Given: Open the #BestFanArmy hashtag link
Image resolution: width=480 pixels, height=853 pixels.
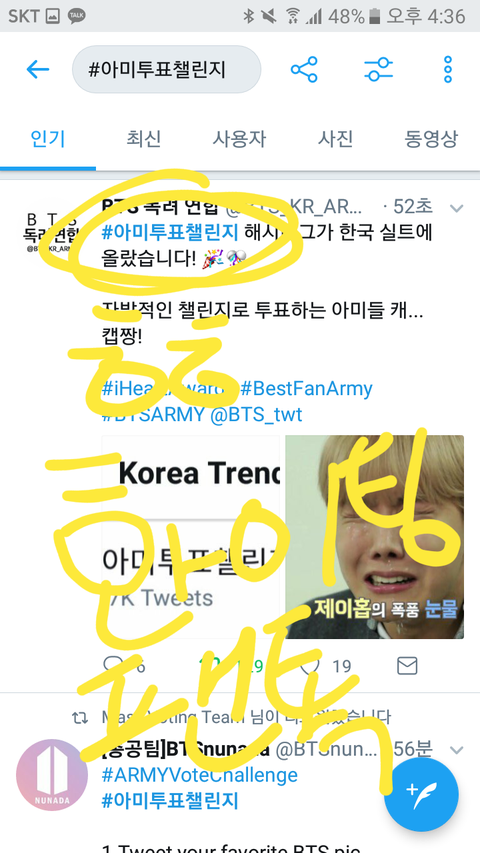Looking at the screenshot, I should coord(306,389).
